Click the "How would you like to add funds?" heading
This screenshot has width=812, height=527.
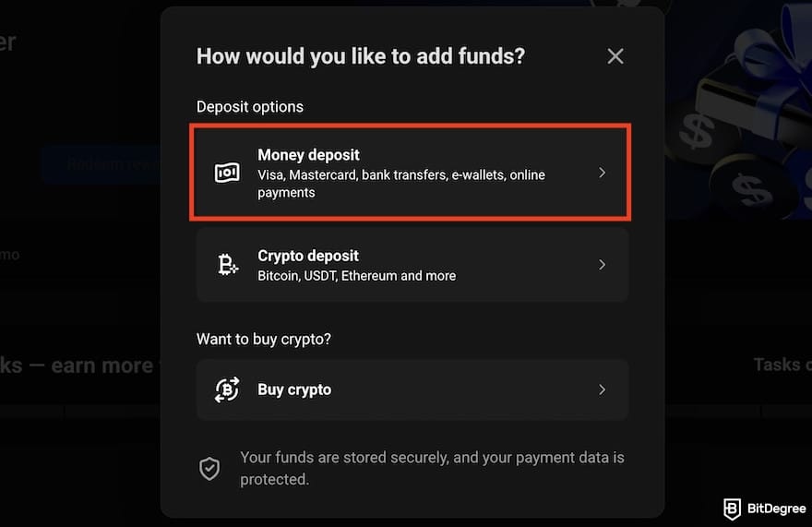coord(361,56)
